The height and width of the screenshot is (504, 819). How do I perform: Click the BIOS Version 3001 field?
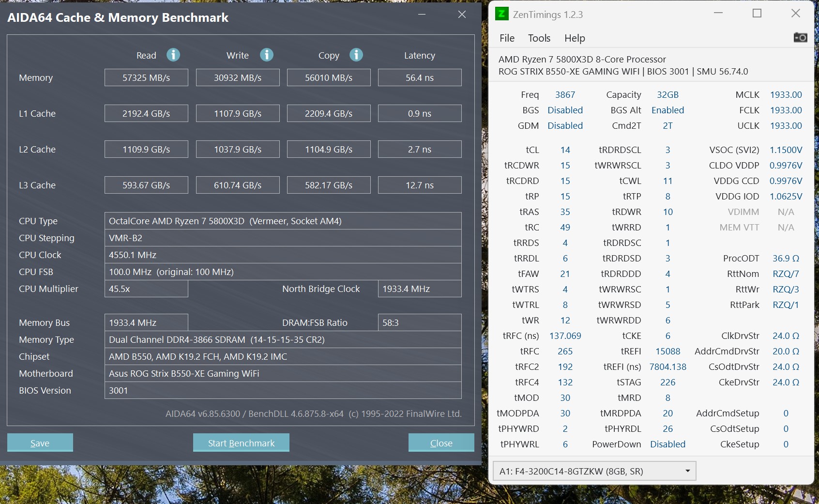click(x=283, y=390)
